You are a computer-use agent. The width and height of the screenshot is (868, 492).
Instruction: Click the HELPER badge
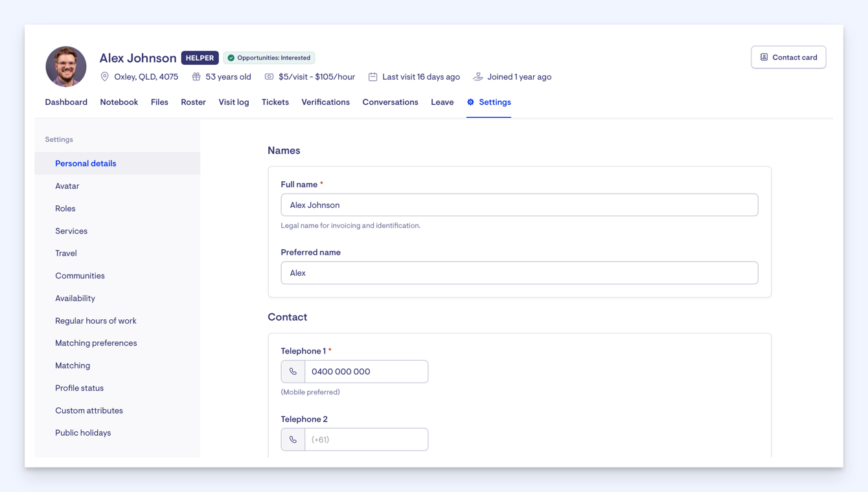tap(200, 58)
